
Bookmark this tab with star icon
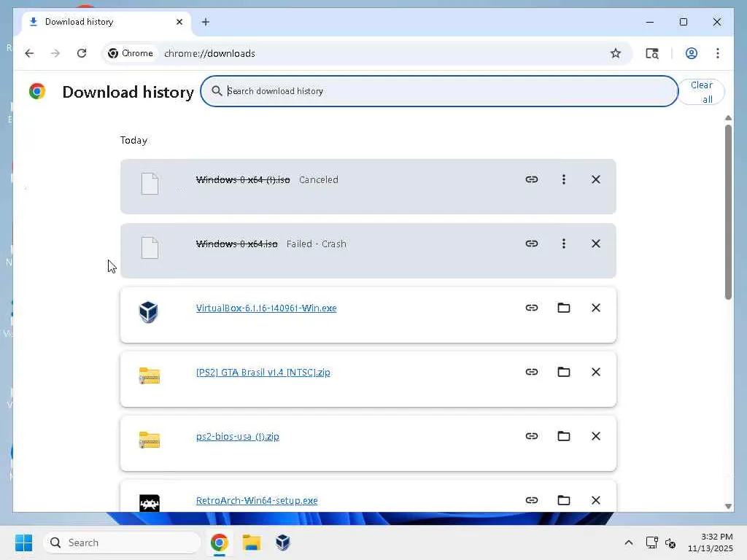pyautogui.click(x=616, y=53)
